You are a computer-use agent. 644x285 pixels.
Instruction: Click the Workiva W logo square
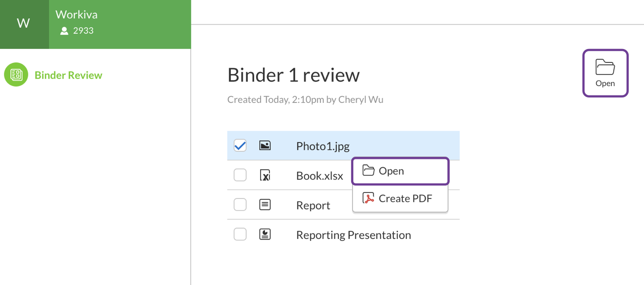(x=23, y=23)
